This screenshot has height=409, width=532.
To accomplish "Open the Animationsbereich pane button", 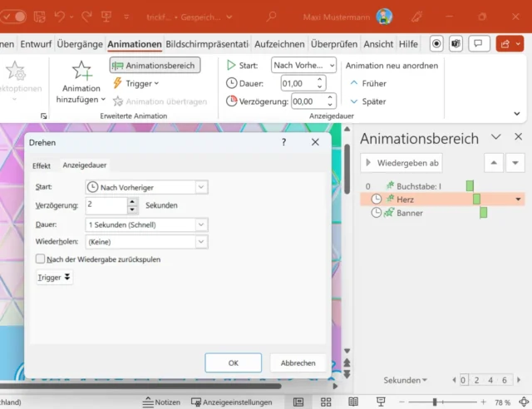I will pos(155,65).
